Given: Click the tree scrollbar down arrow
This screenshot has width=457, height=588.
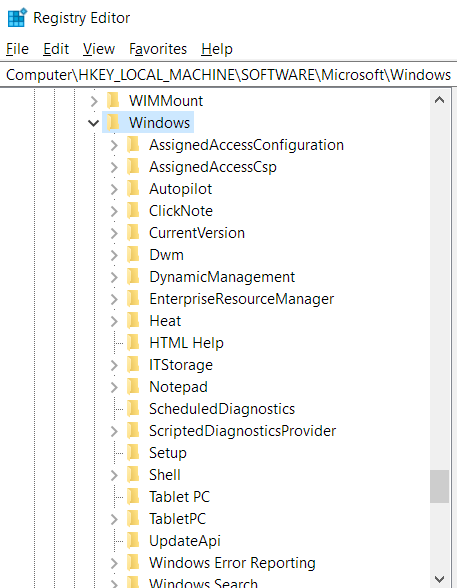Looking at the screenshot, I should tap(439, 579).
